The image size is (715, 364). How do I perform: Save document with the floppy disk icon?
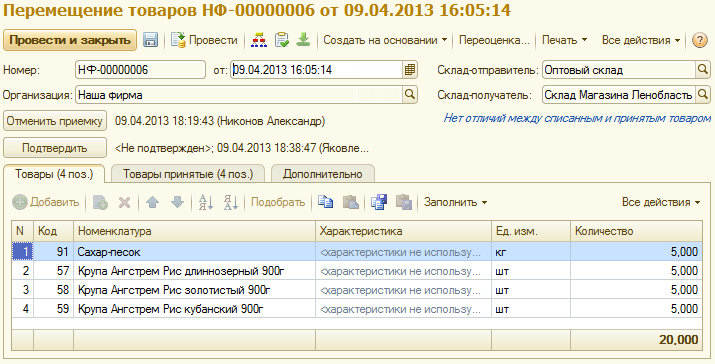150,40
